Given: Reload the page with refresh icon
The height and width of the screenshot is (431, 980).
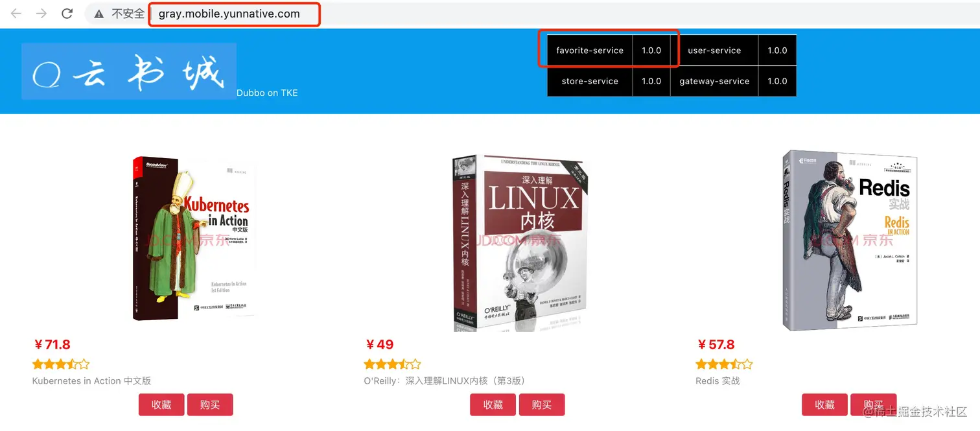Looking at the screenshot, I should pos(67,14).
